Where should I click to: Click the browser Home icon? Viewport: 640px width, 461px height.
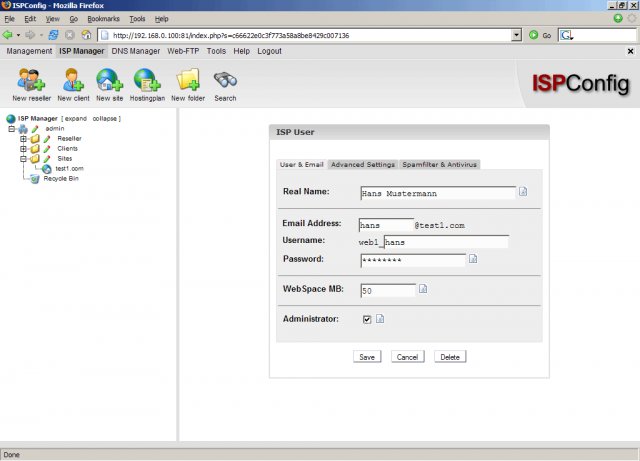(x=86, y=35)
